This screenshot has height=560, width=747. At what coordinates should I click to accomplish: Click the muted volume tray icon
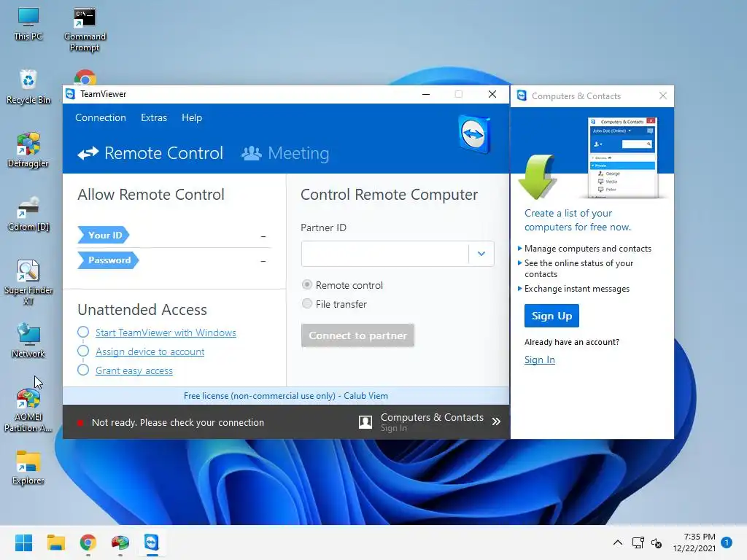tap(657, 542)
